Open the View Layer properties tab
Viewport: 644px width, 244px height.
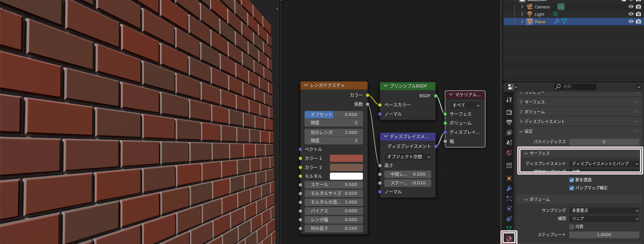tap(509, 132)
